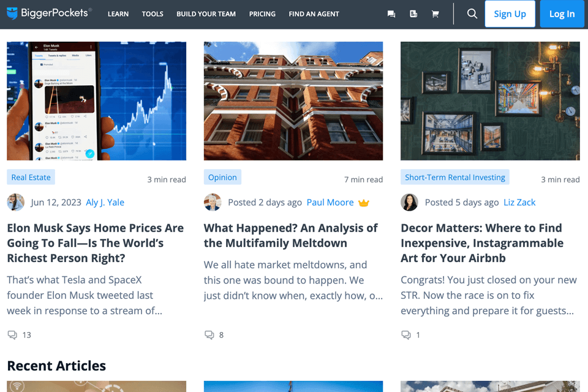Click excerpt beginning "We all hate market meltdowns"

[x=293, y=280]
